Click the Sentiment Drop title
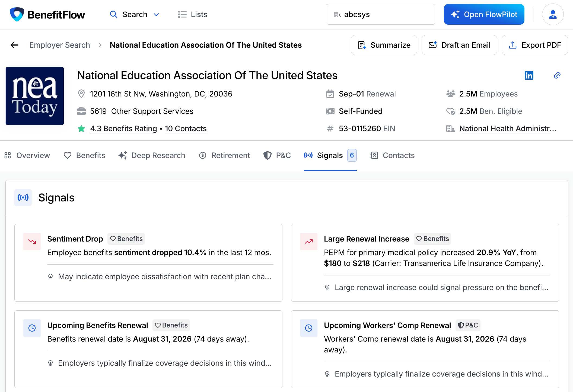Screen dimensions: 573x392 pos(75,239)
